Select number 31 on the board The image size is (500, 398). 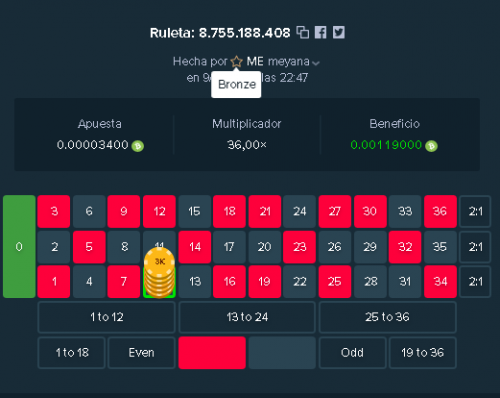tap(405, 282)
